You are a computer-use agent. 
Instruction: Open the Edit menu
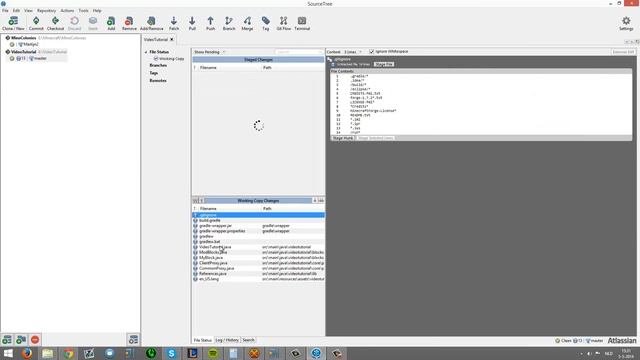click(16, 11)
